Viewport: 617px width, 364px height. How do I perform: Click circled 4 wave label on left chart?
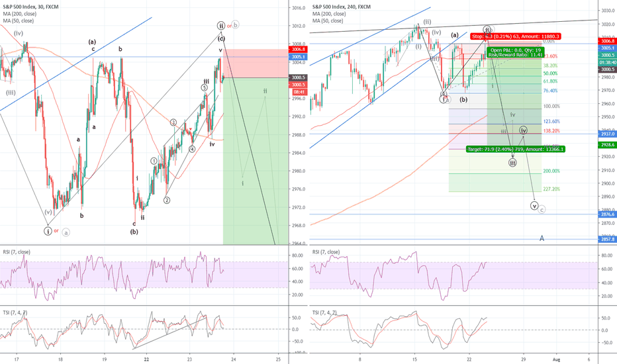pos(191,149)
